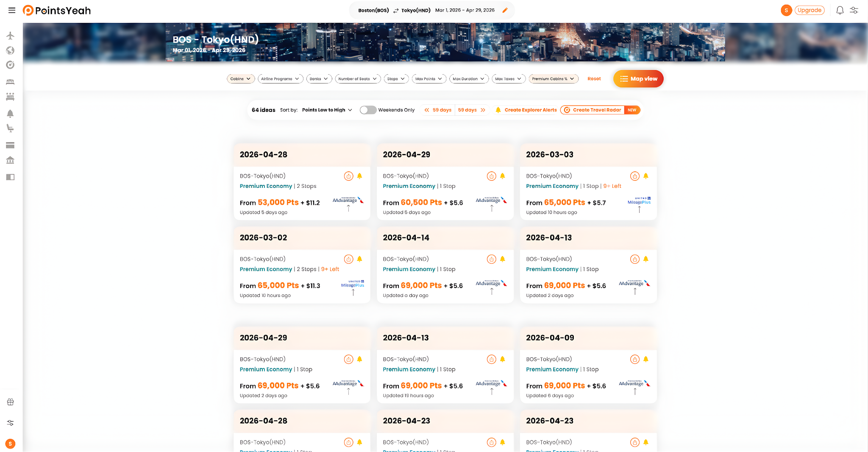The height and width of the screenshot is (452, 868).
Task: Click share icon on 60,500 Pts card
Action: pyautogui.click(x=491, y=176)
